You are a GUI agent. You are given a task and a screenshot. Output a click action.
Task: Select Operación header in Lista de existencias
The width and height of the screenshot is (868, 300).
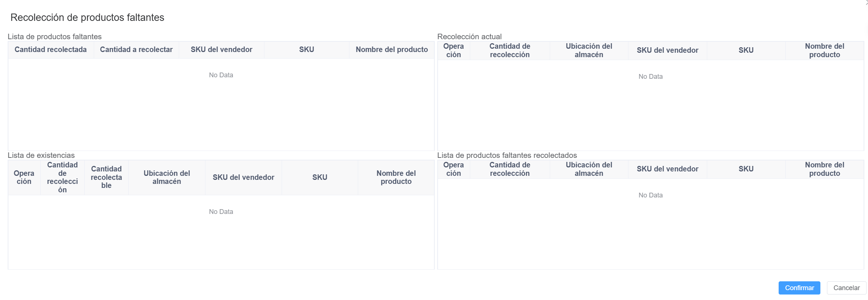tap(24, 177)
